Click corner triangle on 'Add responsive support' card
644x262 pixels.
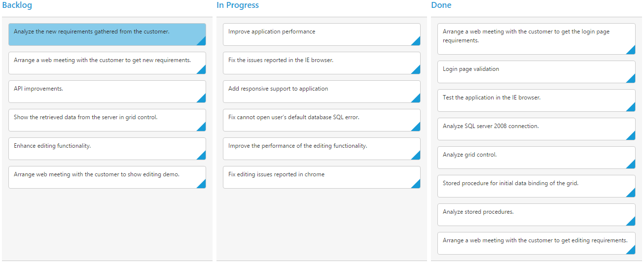point(417,99)
